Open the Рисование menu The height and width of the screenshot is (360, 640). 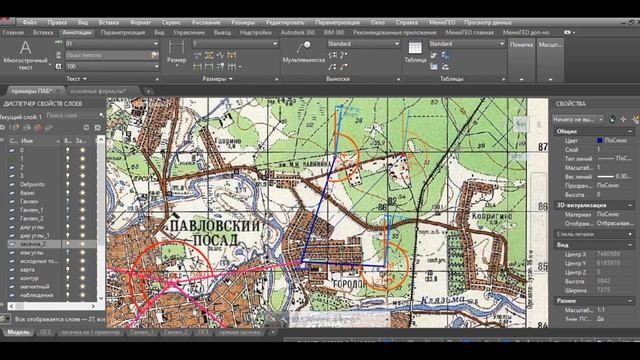pyautogui.click(x=206, y=22)
